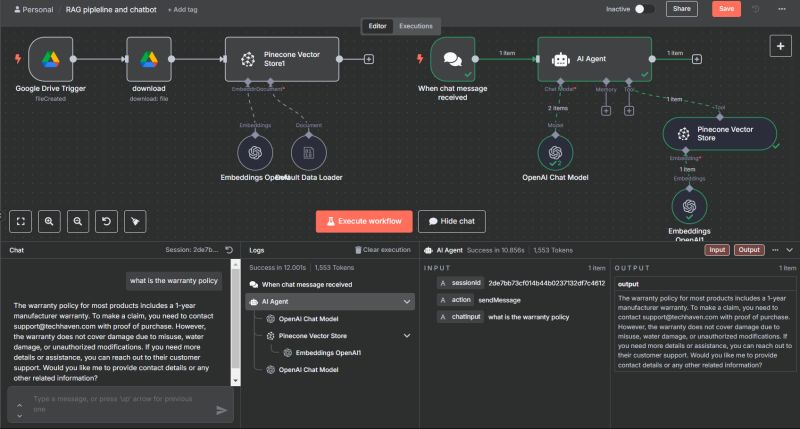Show next message in chat input

point(19,415)
